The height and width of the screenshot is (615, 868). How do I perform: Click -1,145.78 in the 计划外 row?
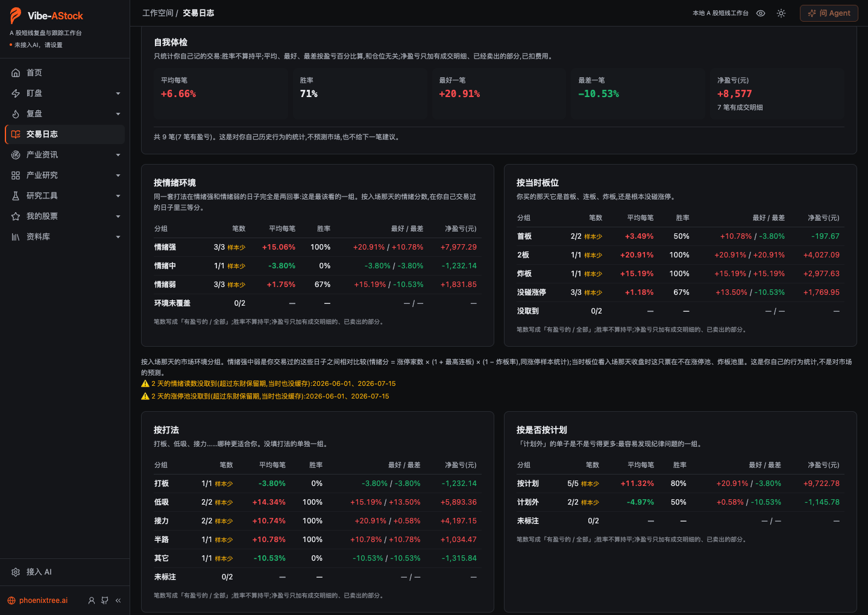(x=822, y=502)
